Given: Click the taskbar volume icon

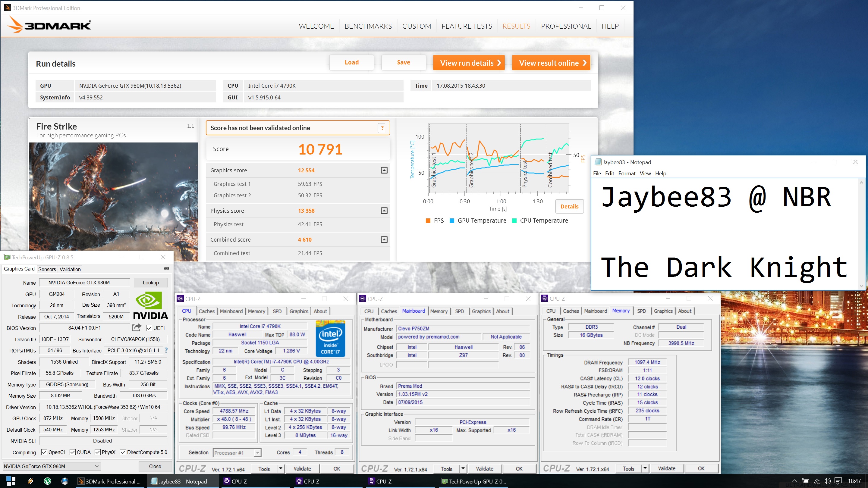Looking at the screenshot, I should (827, 481).
